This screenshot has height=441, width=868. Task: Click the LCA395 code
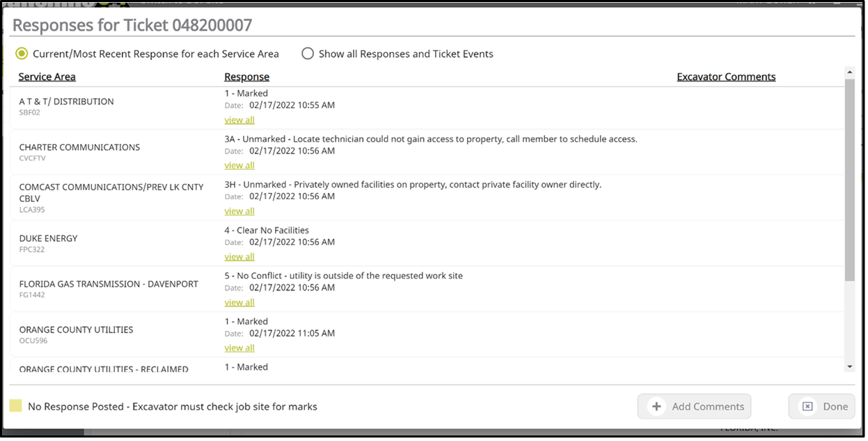pyautogui.click(x=32, y=210)
